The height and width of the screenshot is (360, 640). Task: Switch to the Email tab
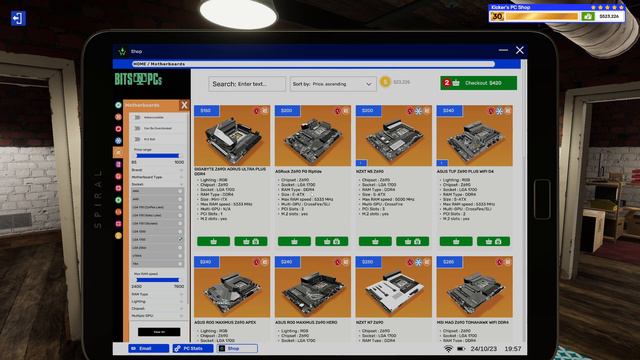coord(149,349)
